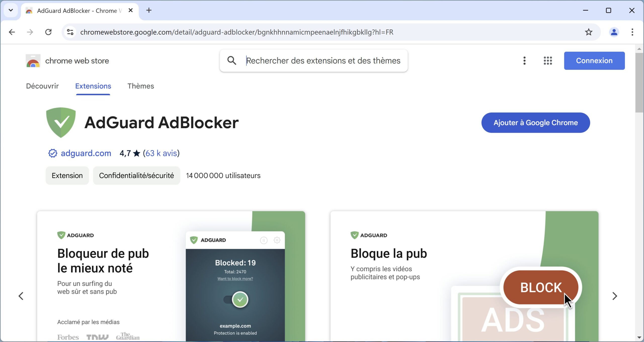The width and height of the screenshot is (644, 342).
Task: Go back to previous page
Action: coord(12,32)
